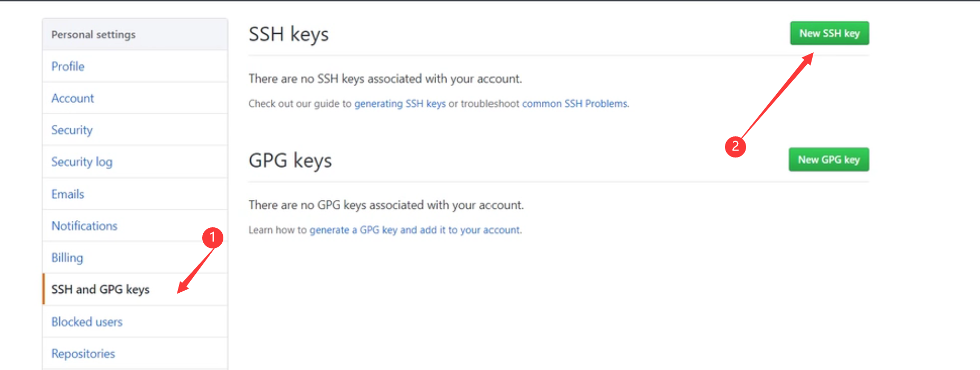980x370 pixels.
Task: Click the red annotation marker number 2
Action: click(735, 146)
